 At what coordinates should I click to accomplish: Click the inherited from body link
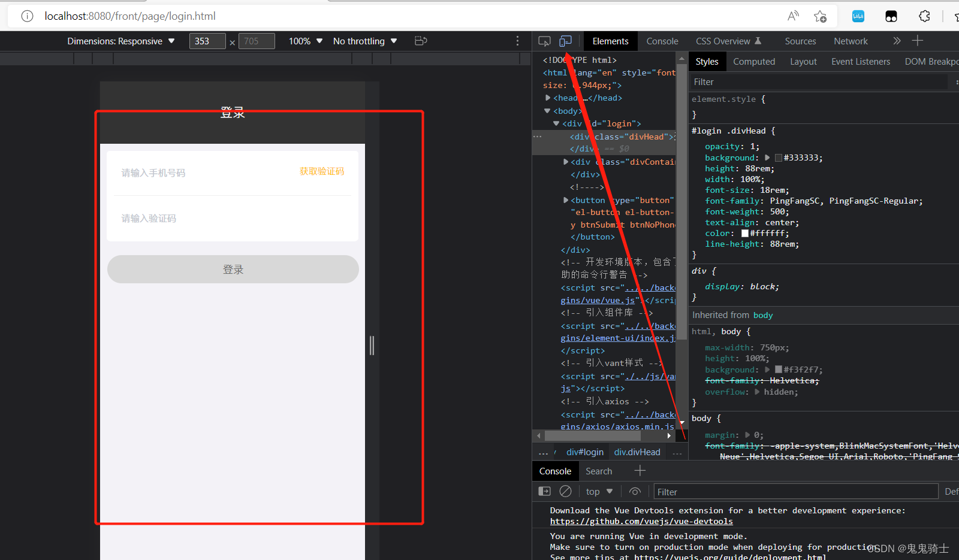click(763, 315)
